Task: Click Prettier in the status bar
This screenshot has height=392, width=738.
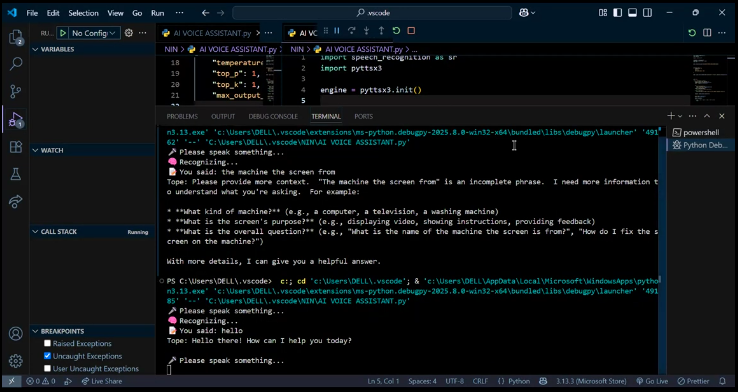Action: point(693,381)
